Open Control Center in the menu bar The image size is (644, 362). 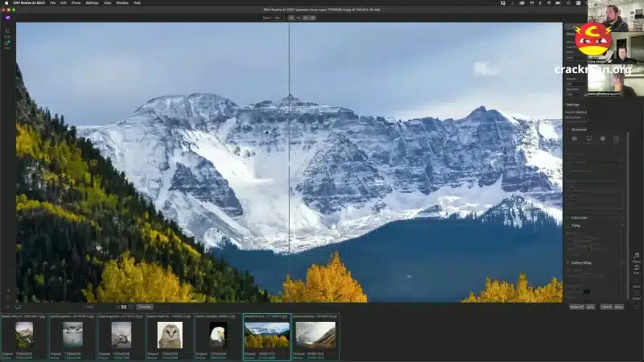pyautogui.click(x=578, y=3)
